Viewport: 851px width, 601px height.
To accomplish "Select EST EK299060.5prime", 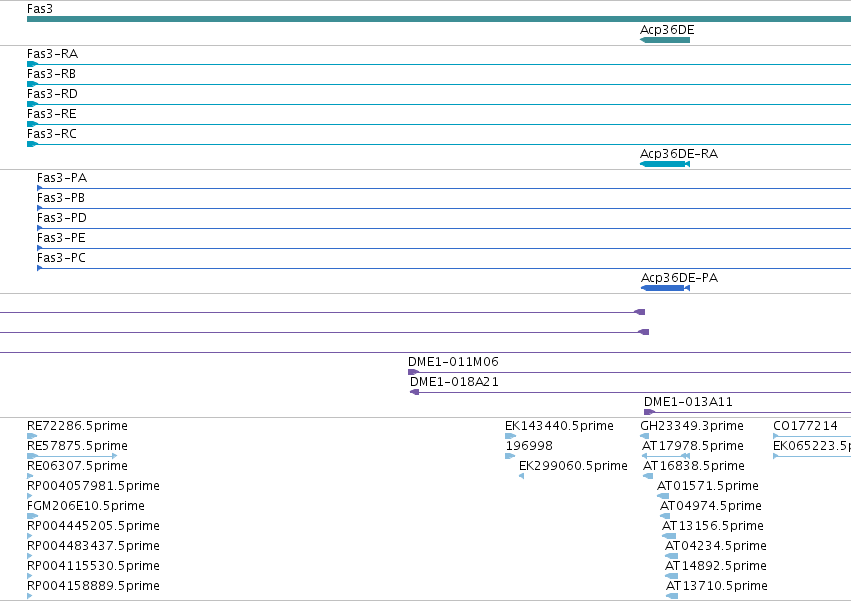I will 573,466.
